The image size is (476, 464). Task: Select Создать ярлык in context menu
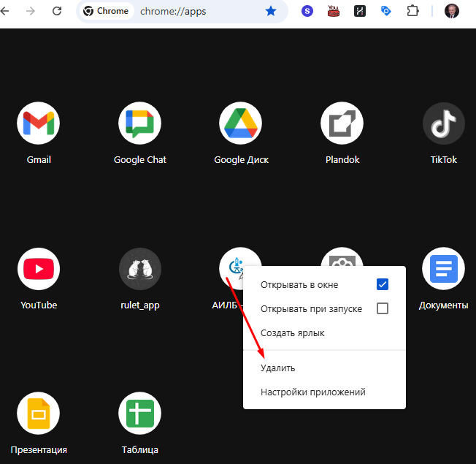coord(293,332)
